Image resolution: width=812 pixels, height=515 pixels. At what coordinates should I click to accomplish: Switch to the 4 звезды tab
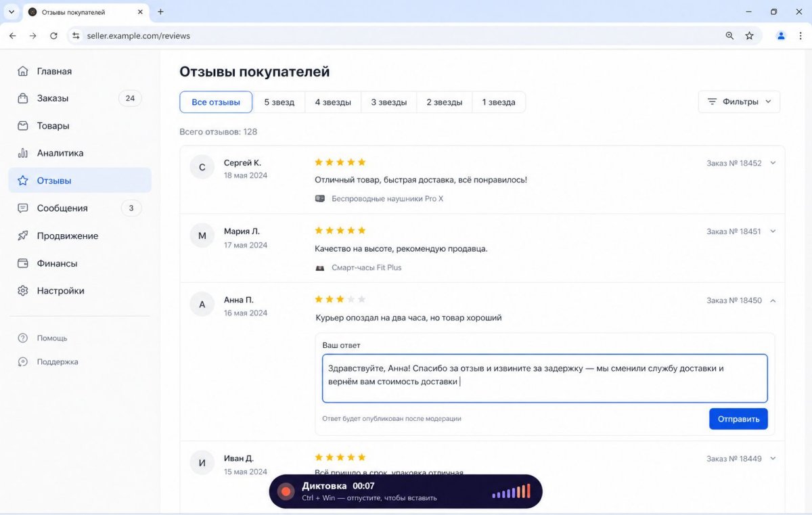(333, 102)
